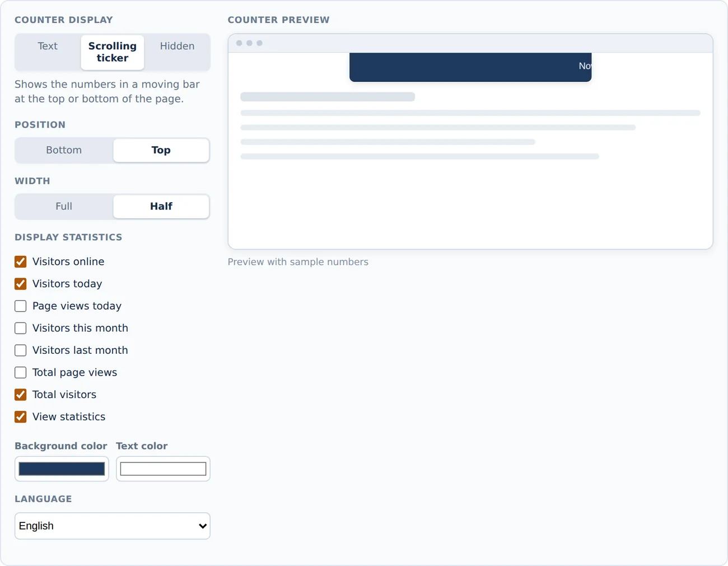This screenshot has width=728, height=566.
Task: Choose the Scrolling ticker display mode
Action: point(113,52)
